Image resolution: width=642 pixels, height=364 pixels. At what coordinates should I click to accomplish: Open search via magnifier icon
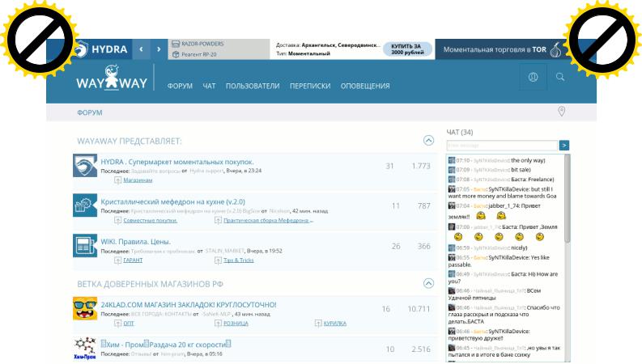[560, 77]
